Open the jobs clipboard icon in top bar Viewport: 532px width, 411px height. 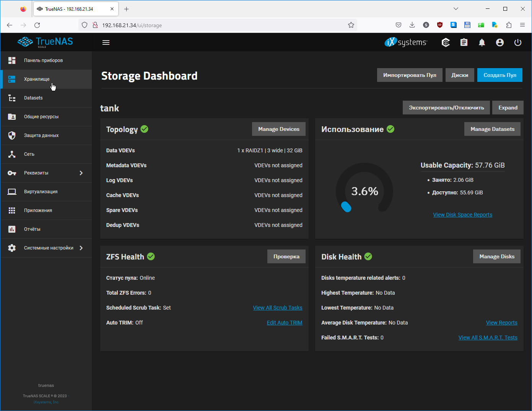[464, 42]
